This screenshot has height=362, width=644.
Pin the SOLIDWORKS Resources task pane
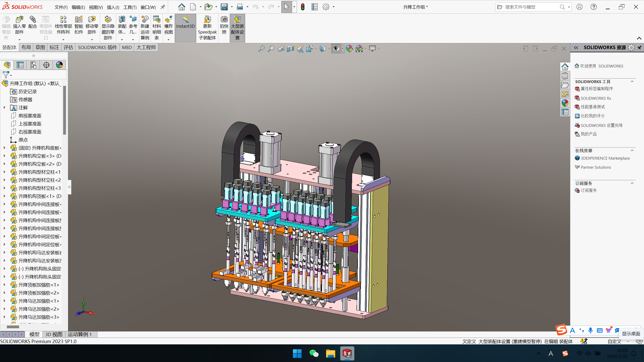click(639, 48)
